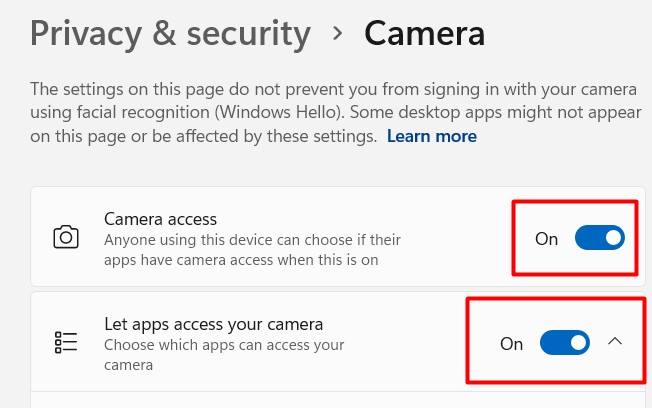
Task: Open the Learn more link
Action: click(432, 135)
